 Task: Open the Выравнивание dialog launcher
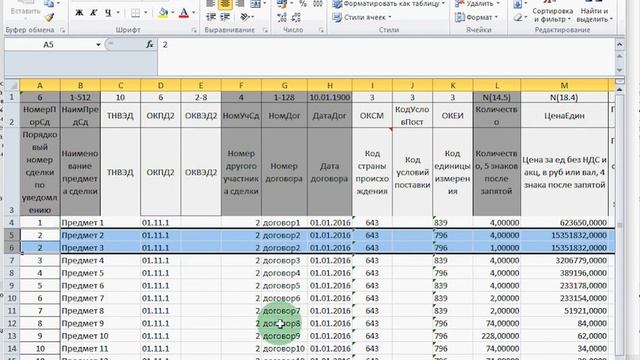tap(265, 30)
